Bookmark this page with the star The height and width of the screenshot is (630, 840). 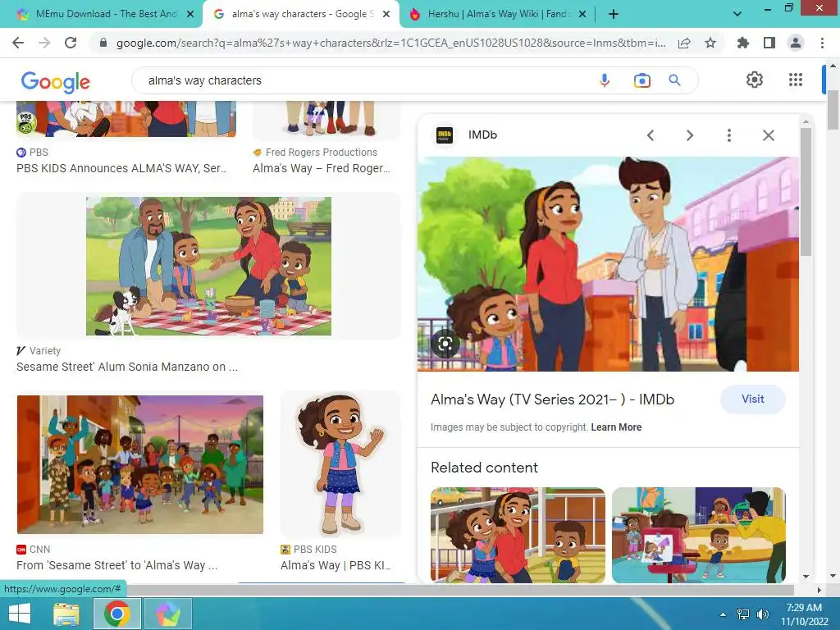710,43
